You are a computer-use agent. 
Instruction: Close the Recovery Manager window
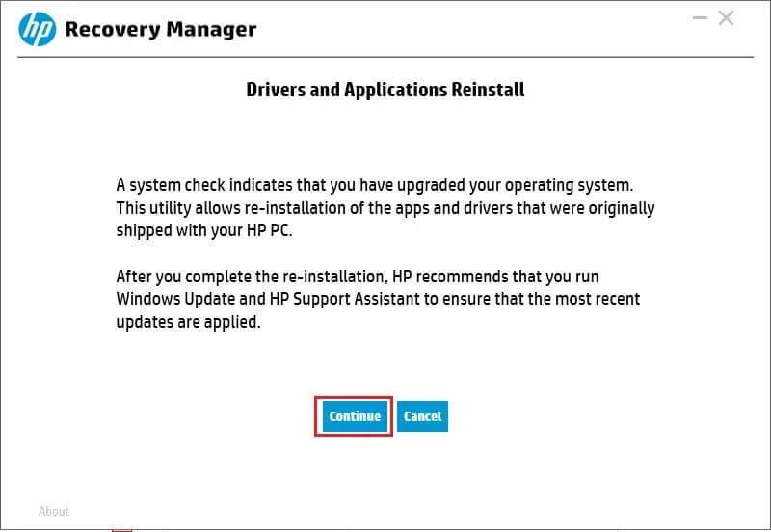[727, 18]
